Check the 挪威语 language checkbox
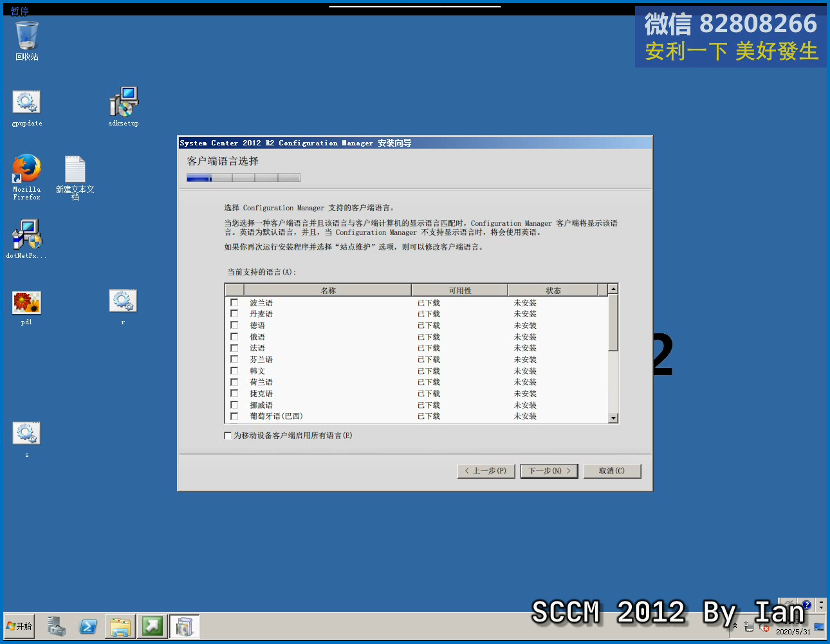830x644 pixels. [234, 405]
